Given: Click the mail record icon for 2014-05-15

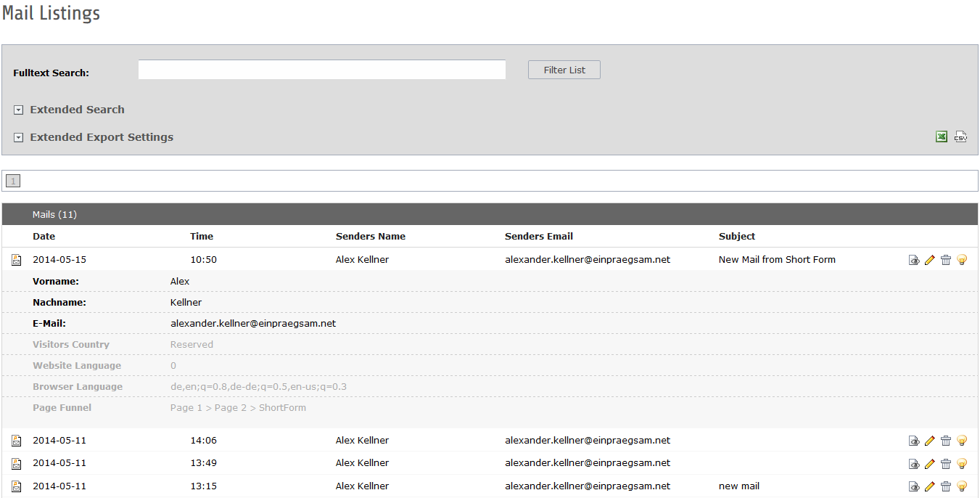Looking at the screenshot, I should tap(16, 260).
